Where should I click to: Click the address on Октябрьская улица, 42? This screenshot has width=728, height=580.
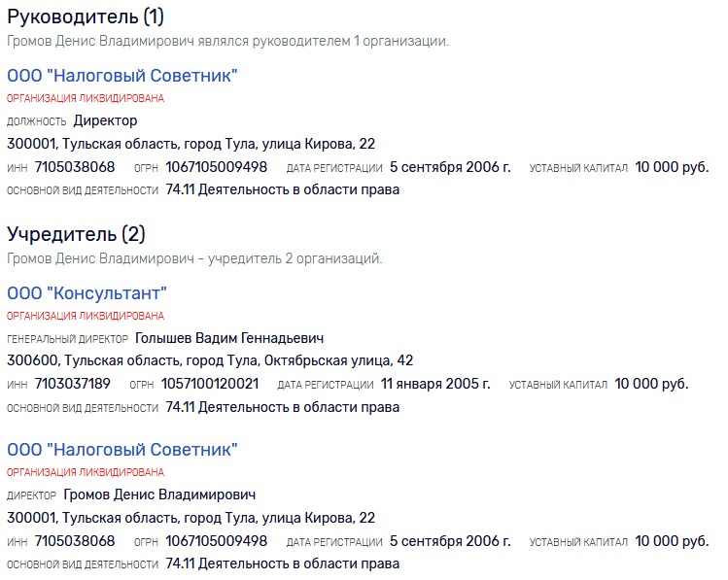(210, 360)
